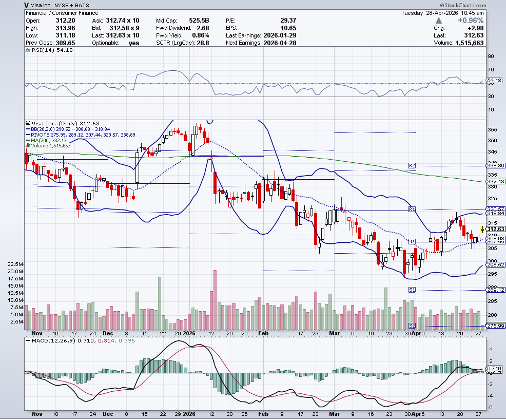Click the bold V ticker symbol
506x420 pixels.
pos(26,5)
